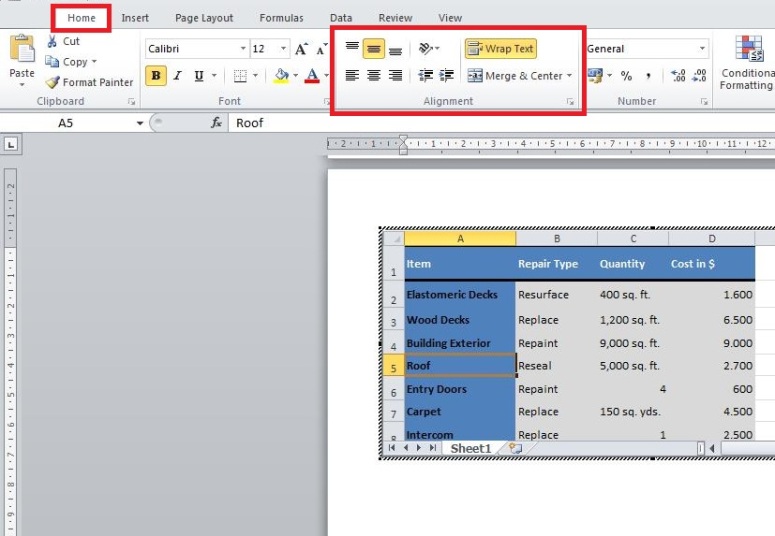Open the Formulas ribbon tab
775x536 pixels.
pos(281,18)
